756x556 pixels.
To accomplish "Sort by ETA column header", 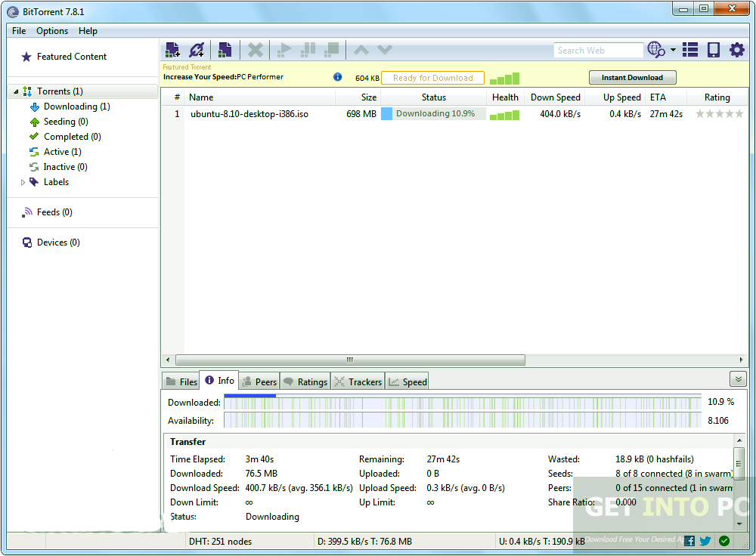I will 666,97.
